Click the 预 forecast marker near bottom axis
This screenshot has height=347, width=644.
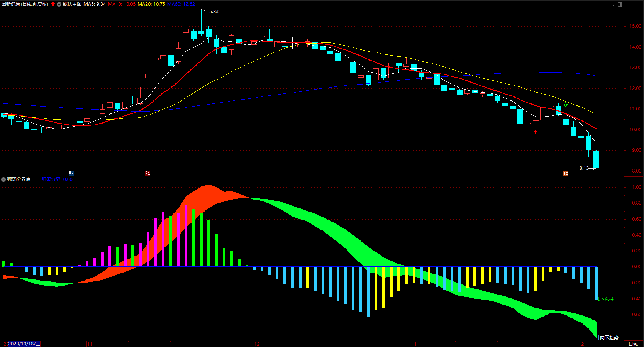(x=566, y=173)
